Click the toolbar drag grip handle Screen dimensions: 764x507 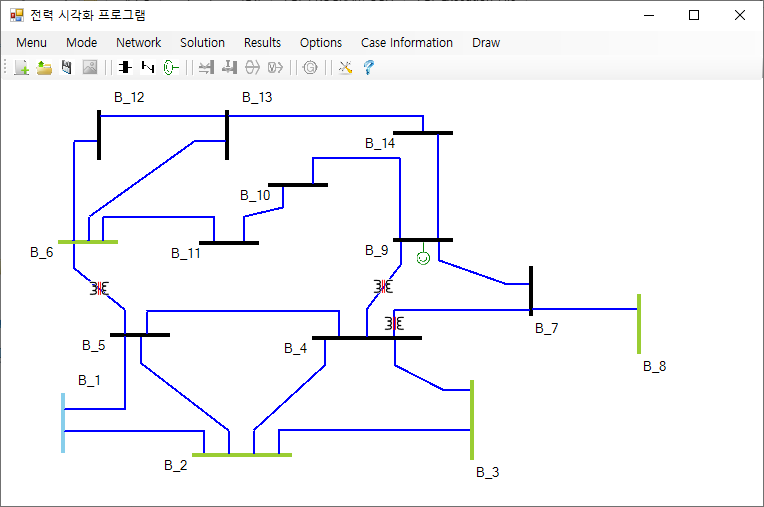(5, 67)
